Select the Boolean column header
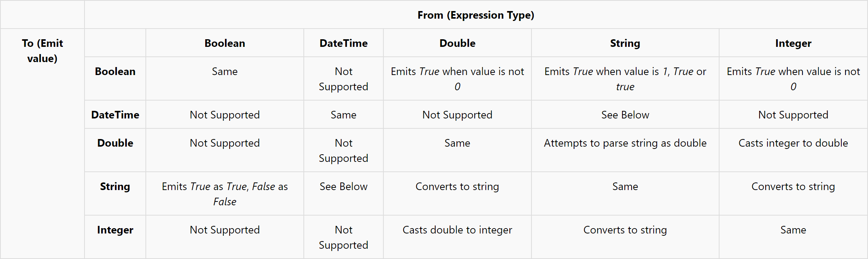Image resolution: width=868 pixels, height=259 pixels. [225, 43]
